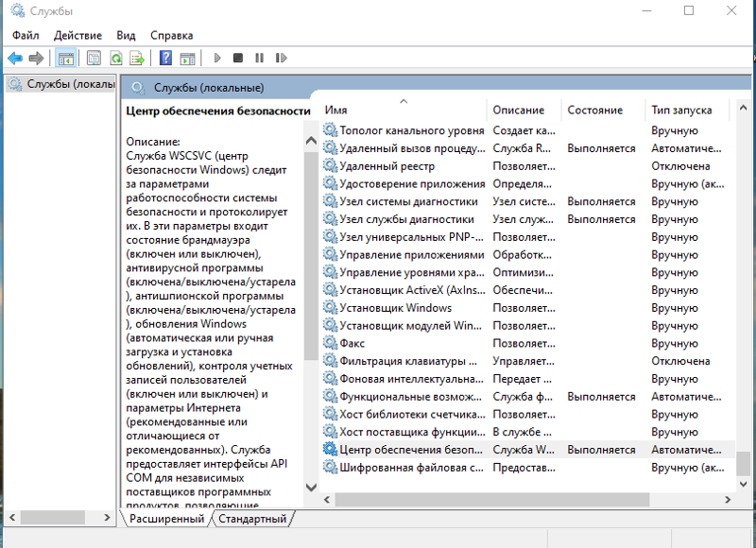Open Properties via toolbar icon

coord(94,59)
